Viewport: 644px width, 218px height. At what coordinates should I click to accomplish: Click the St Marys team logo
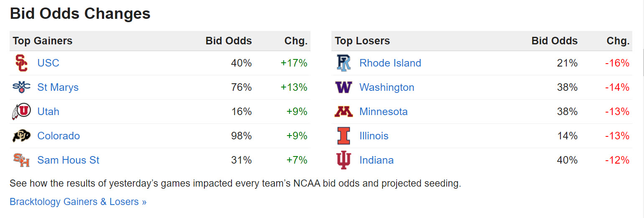point(21,87)
